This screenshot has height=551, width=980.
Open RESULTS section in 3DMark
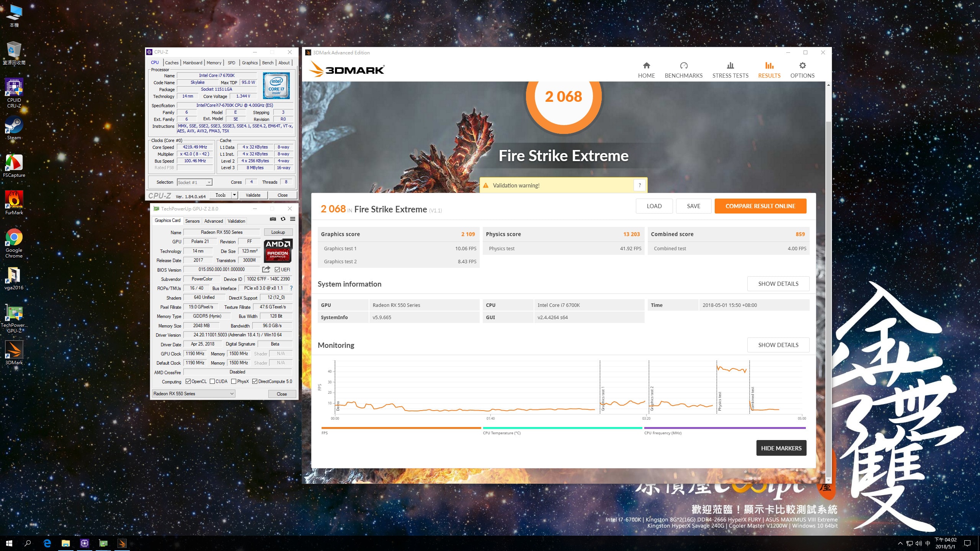click(x=769, y=70)
